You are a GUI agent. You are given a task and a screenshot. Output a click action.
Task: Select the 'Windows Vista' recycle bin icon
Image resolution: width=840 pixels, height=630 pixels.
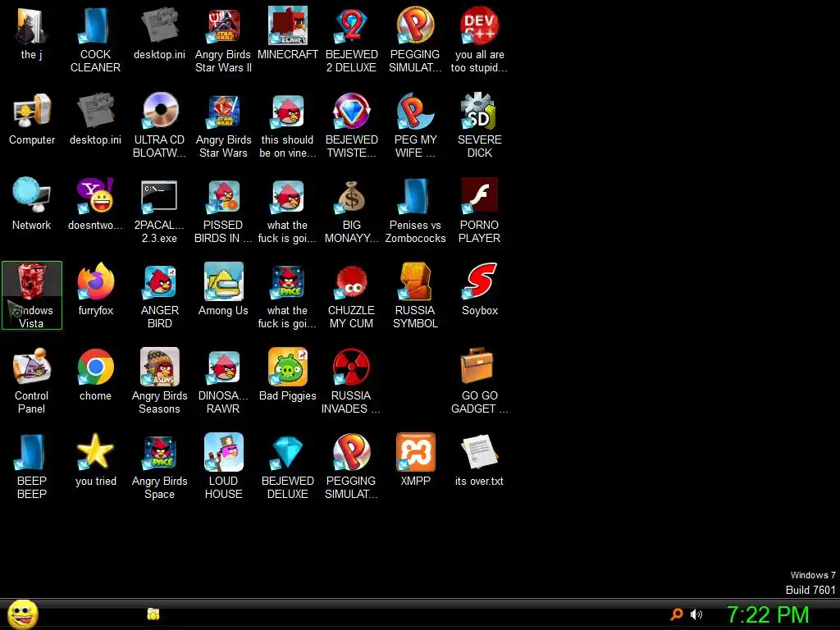pos(32,295)
